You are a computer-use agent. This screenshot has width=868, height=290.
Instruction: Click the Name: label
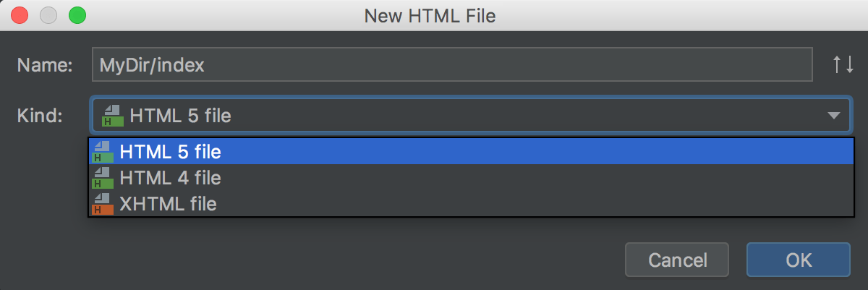[45, 65]
